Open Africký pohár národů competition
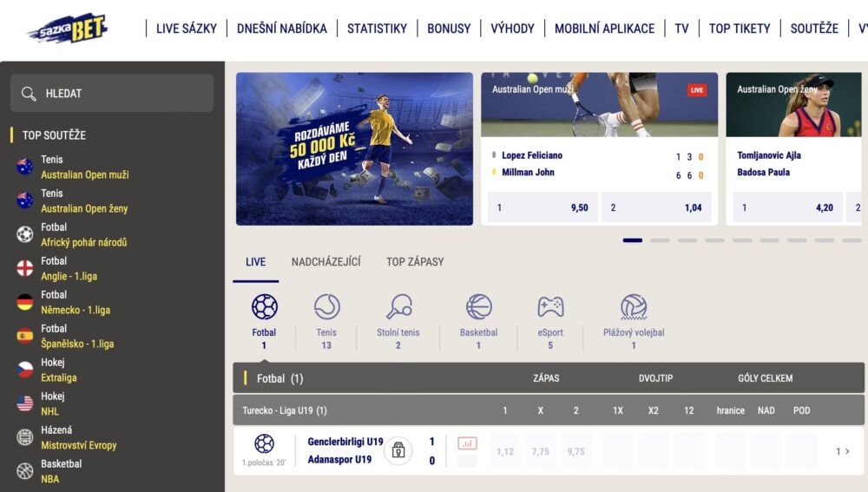Image resolution: width=868 pixels, height=492 pixels. [83, 242]
